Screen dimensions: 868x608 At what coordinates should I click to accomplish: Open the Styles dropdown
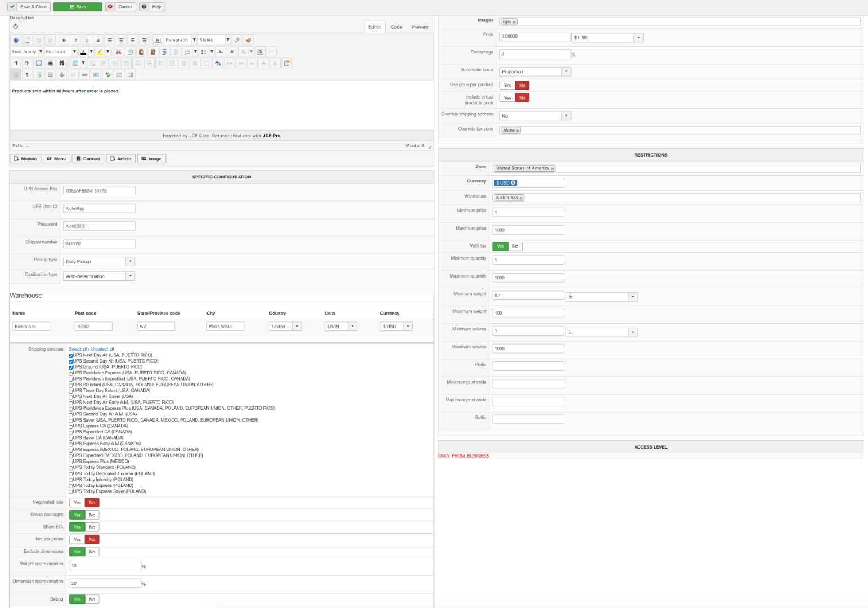214,40
